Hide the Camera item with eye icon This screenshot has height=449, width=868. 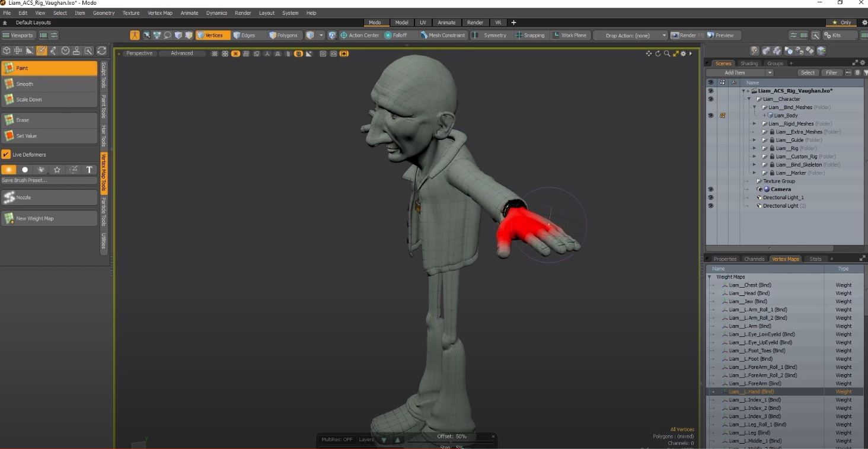point(710,189)
